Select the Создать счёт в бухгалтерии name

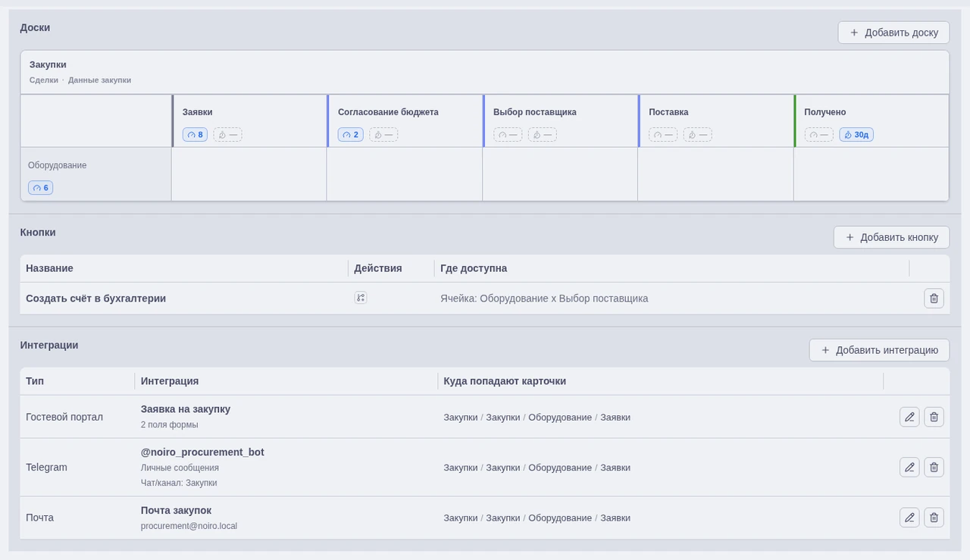(95, 299)
